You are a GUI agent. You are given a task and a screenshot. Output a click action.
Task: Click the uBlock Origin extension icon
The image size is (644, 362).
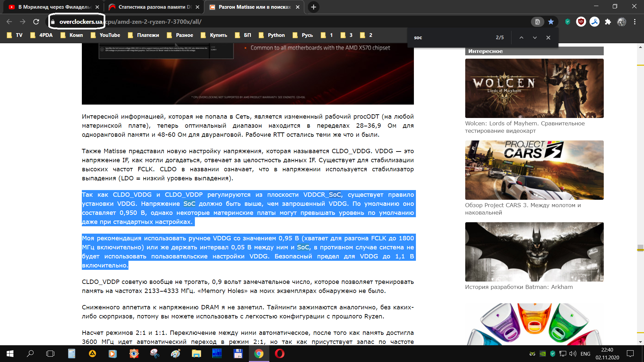tap(581, 22)
